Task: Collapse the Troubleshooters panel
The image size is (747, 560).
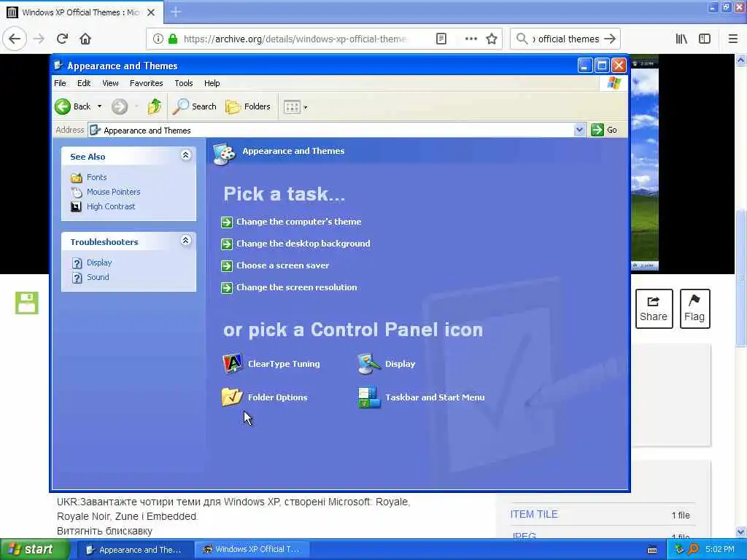Action: point(186,241)
